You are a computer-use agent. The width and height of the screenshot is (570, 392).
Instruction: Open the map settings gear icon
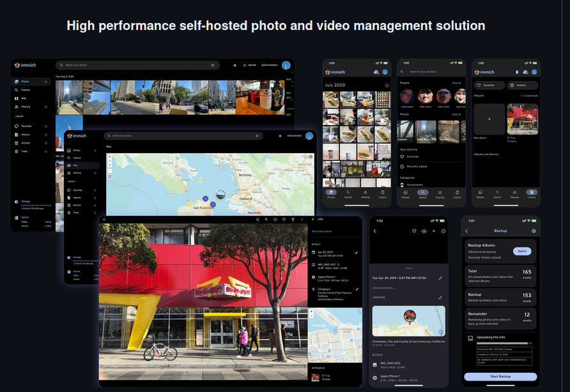[311, 156]
